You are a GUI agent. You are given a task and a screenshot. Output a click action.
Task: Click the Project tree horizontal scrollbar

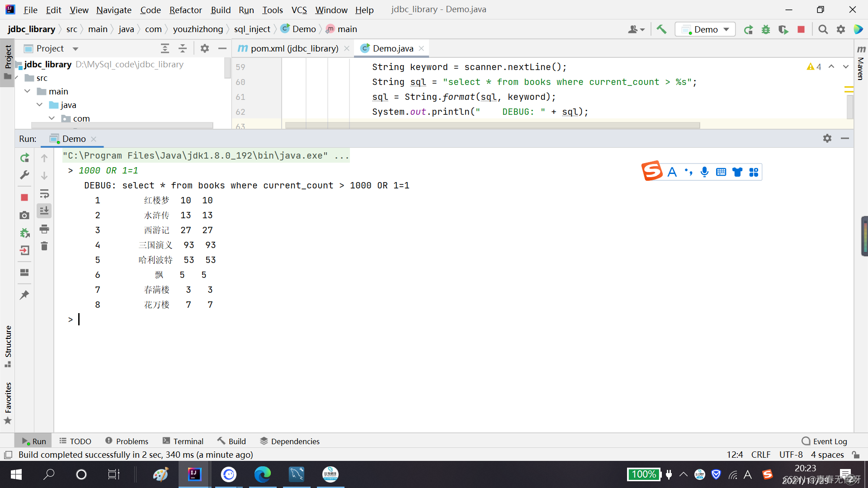(122, 125)
